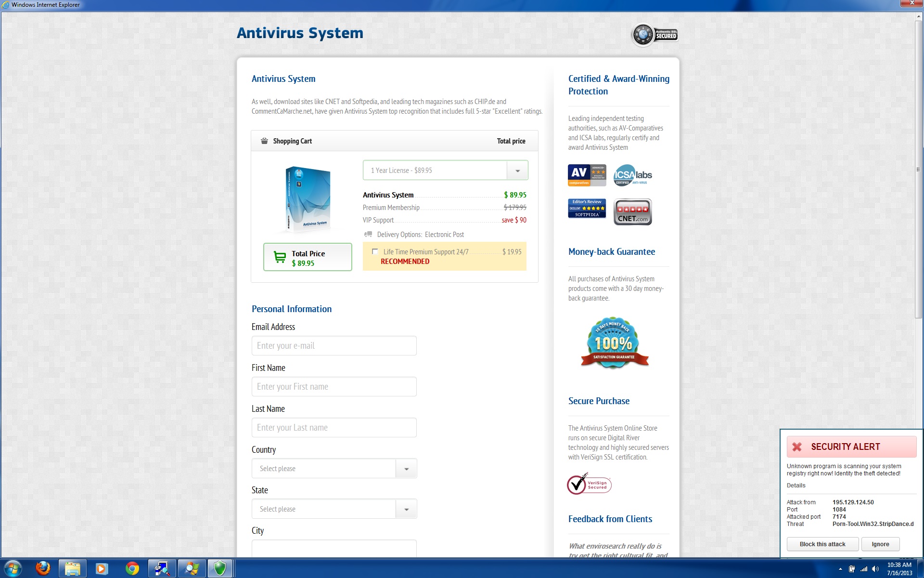Click the Certified & Award-Winning Protection heading
The height and width of the screenshot is (578, 924).
coord(619,85)
